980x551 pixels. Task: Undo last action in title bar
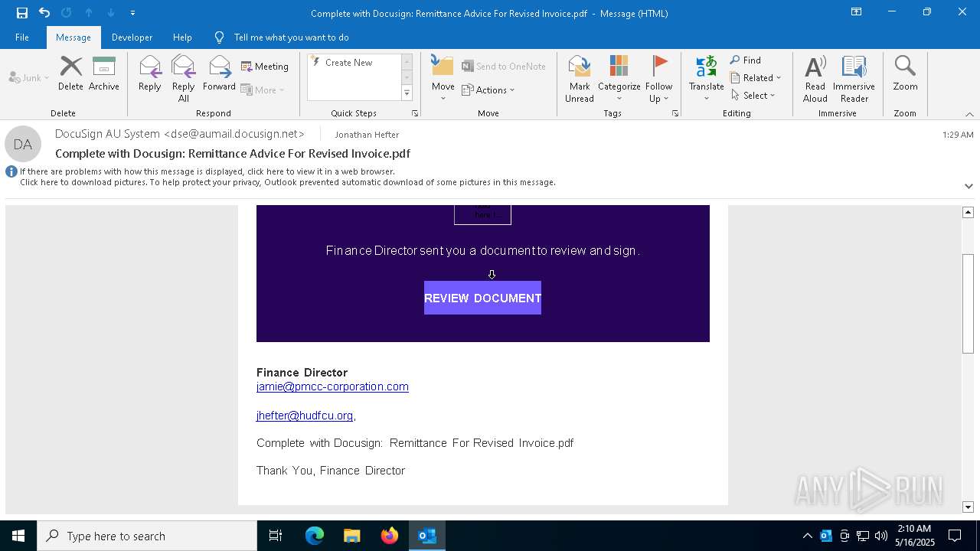44,13
